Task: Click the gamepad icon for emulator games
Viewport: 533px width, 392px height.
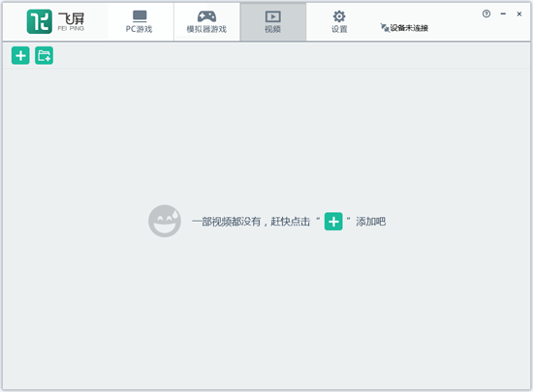Action: [206, 15]
